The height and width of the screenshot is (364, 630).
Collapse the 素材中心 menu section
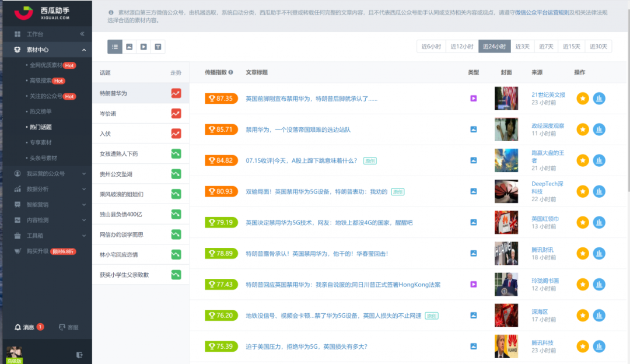point(84,50)
